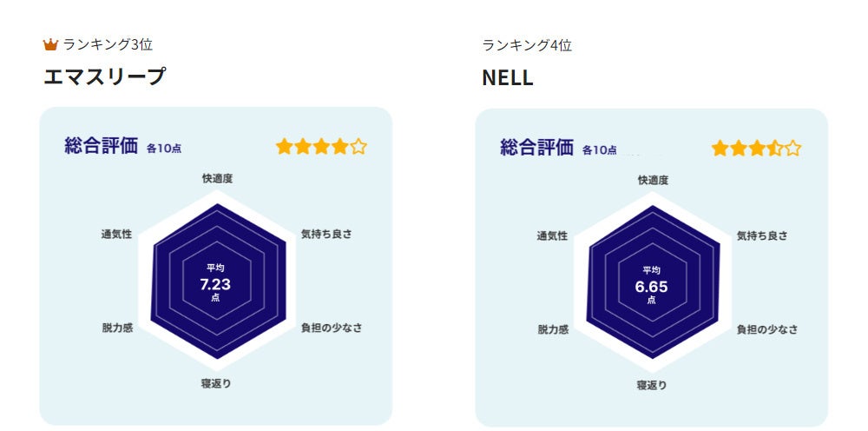
Task: Click the 7.23 average score in chart
Action: click(x=215, y=283)
